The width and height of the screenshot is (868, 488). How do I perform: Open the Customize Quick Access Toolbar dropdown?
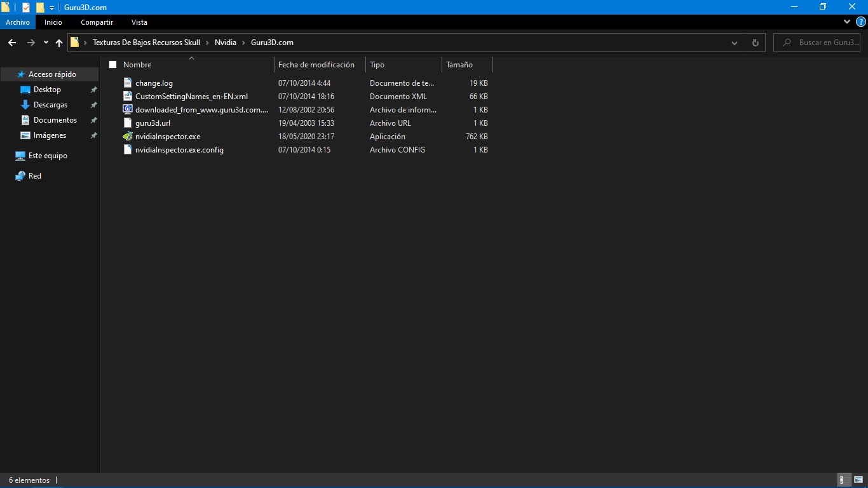[x=51, y=8]
